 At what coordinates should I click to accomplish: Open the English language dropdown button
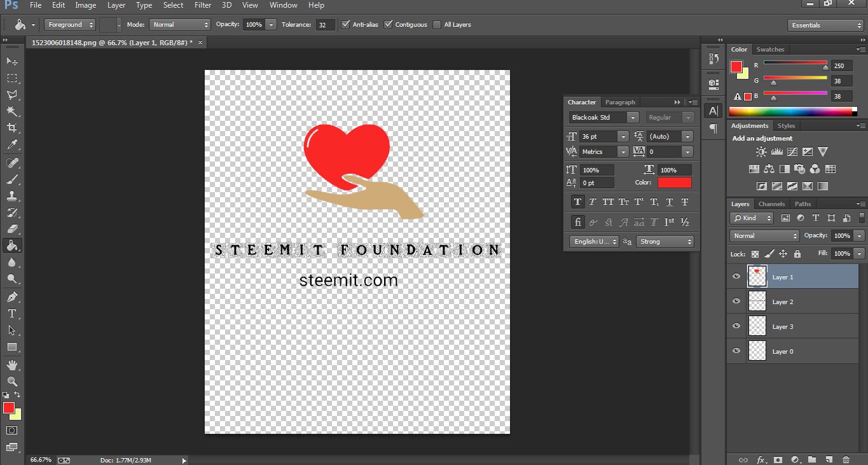594,242
